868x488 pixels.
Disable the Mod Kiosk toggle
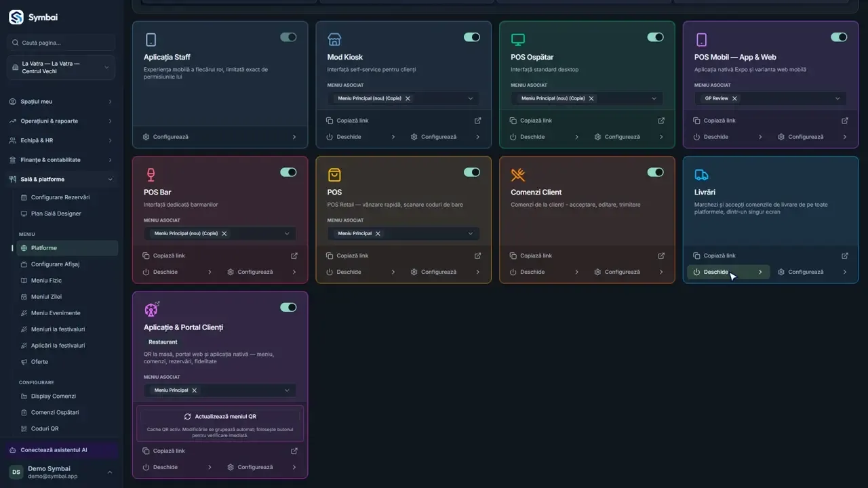click(x=472, y=37)
